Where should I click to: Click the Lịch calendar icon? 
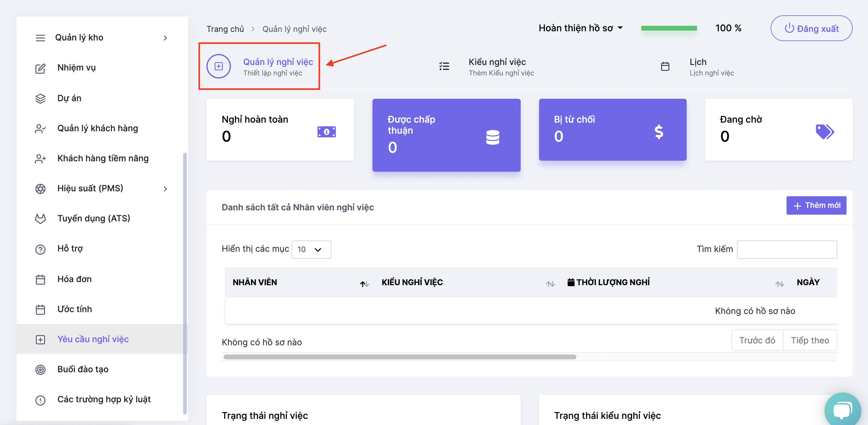click(665, 66)
